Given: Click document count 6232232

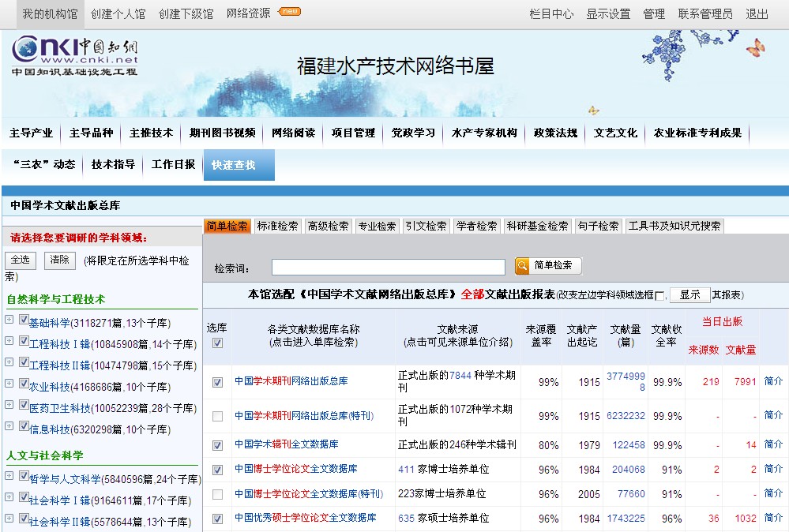Looking at the screenshot, I should click(x=626, y=416).
